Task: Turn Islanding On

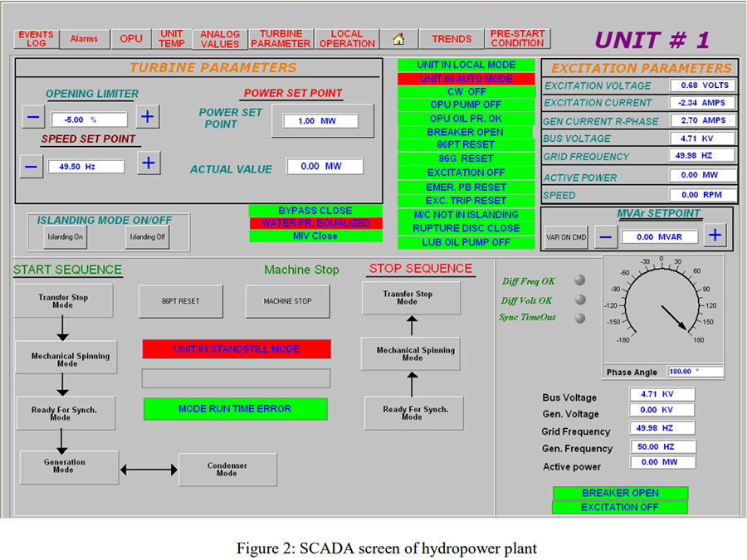Action: tap(65, 236)
